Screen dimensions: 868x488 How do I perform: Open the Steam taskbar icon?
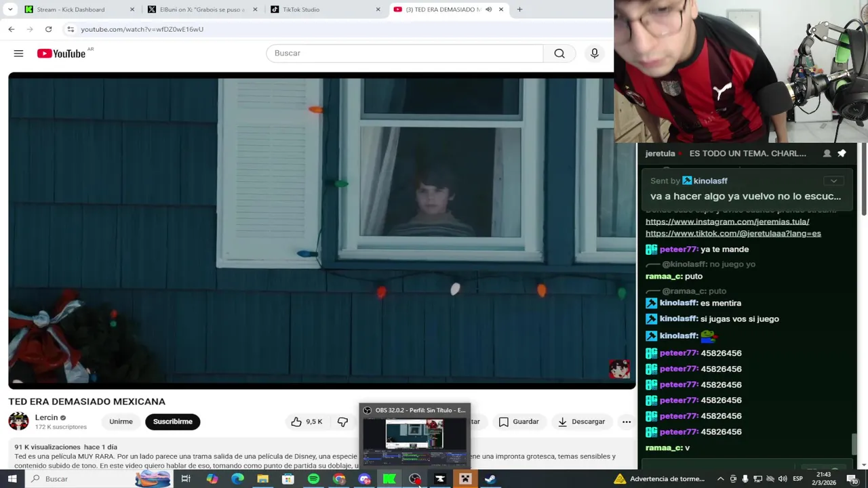coord(490,479)
